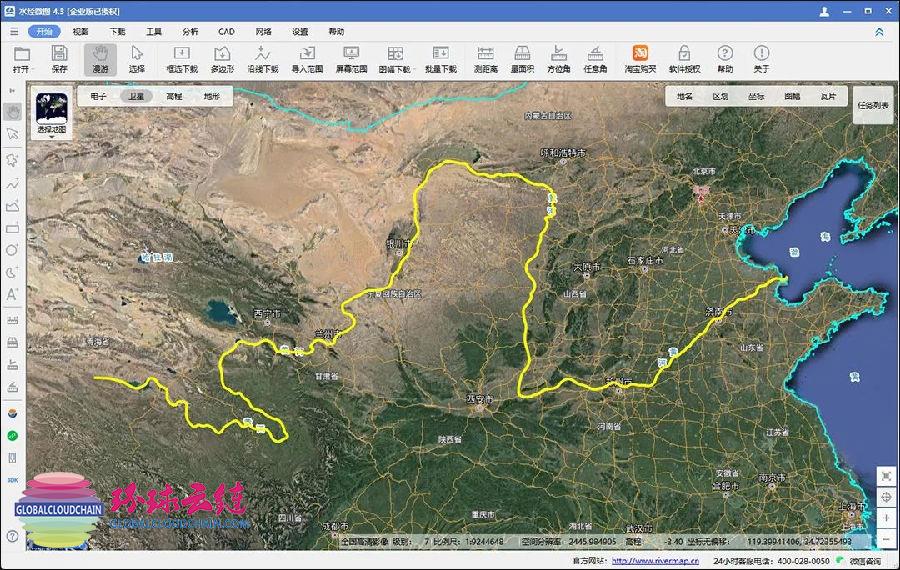Viewport: 900px width, 570px height.
Task: Open the CAD ribbon tab
Action: tap(226, 31)
